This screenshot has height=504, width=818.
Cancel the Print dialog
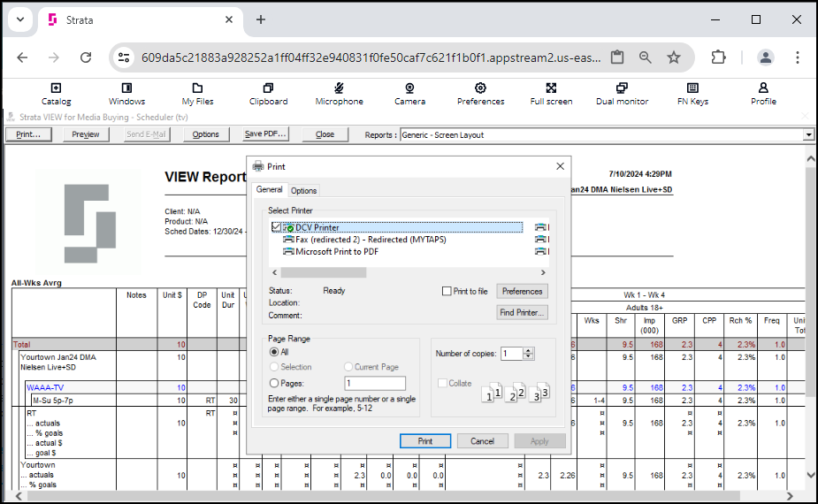(482, 441)
